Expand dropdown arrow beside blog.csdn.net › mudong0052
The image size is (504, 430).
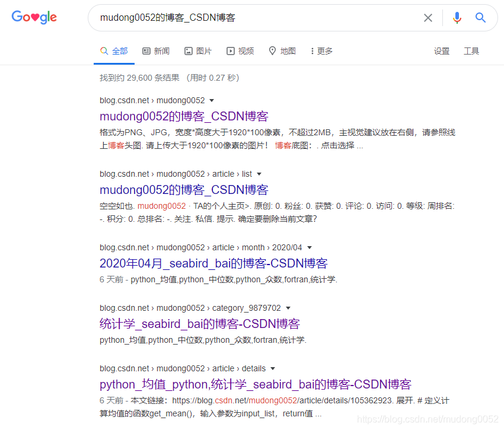(x=212, y=101)
